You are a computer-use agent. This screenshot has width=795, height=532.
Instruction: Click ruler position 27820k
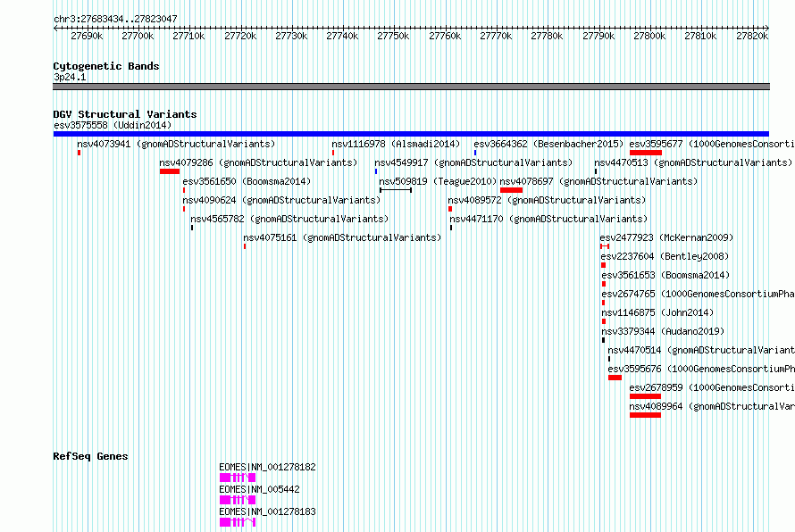point(752,36)
